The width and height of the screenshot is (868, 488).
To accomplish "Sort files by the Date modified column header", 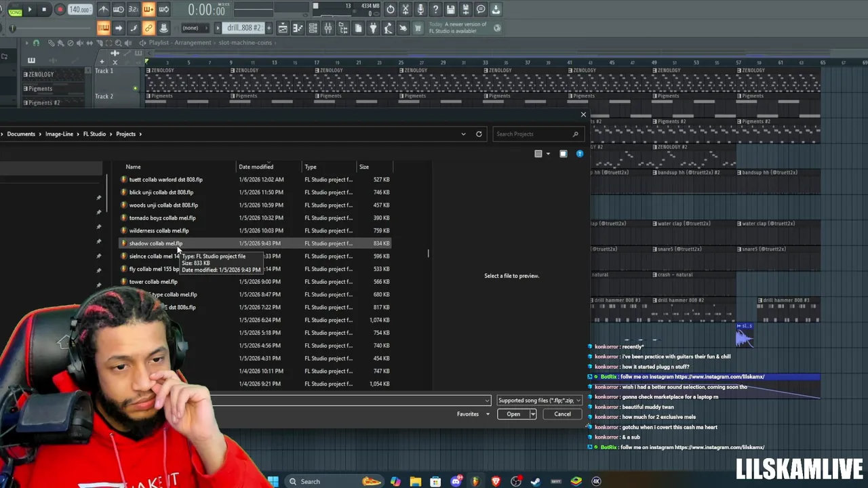I will point(256,167).
